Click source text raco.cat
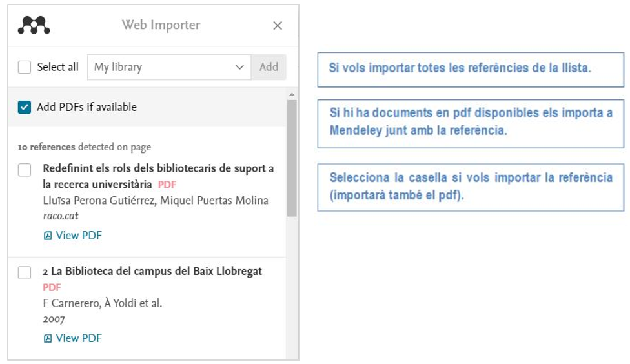 [61, 216]
